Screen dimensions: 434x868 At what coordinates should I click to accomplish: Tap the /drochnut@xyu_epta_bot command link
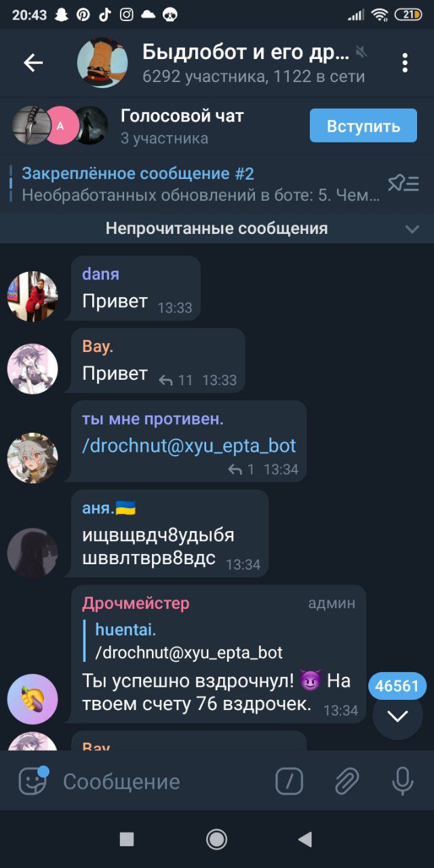[x=189, y=446]
